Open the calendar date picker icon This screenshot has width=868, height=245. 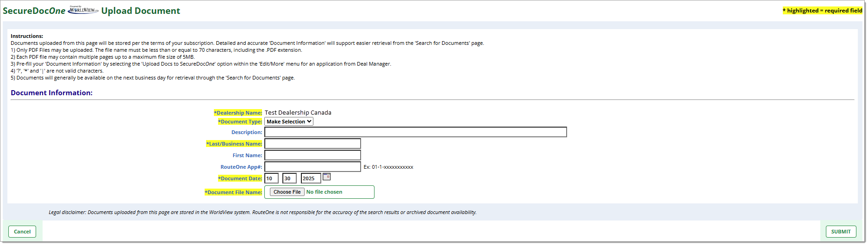[x=326, y=177]
